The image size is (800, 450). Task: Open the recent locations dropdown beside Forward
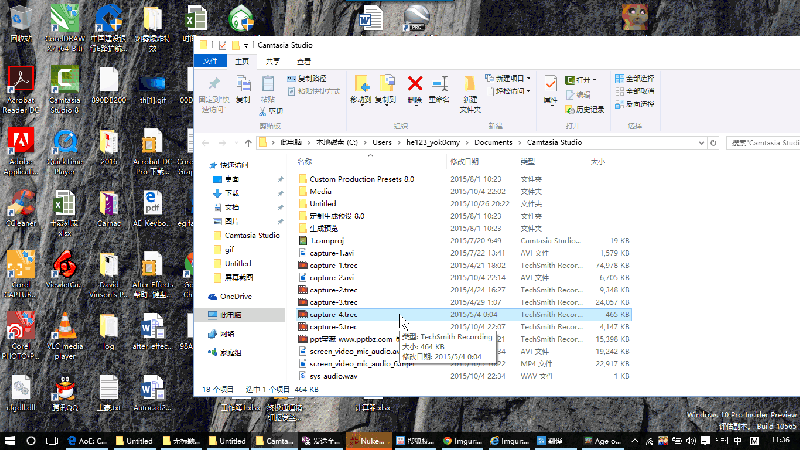coord(236,143)
